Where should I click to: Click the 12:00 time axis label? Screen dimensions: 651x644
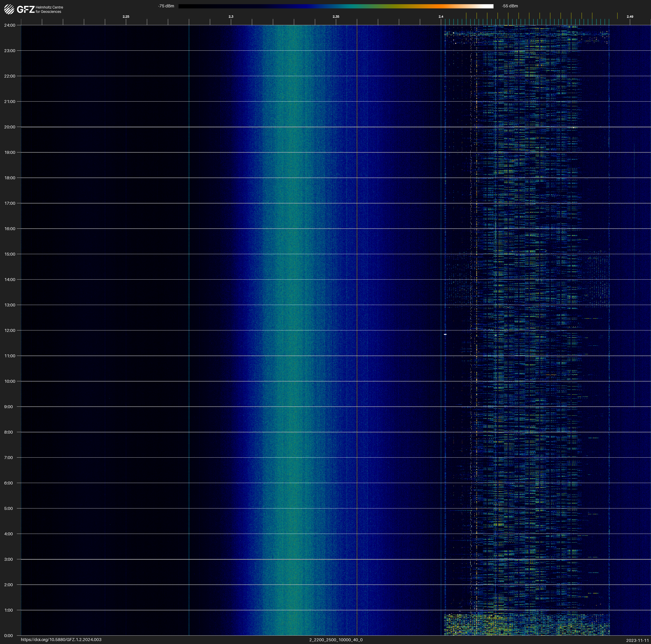point(10,330)
